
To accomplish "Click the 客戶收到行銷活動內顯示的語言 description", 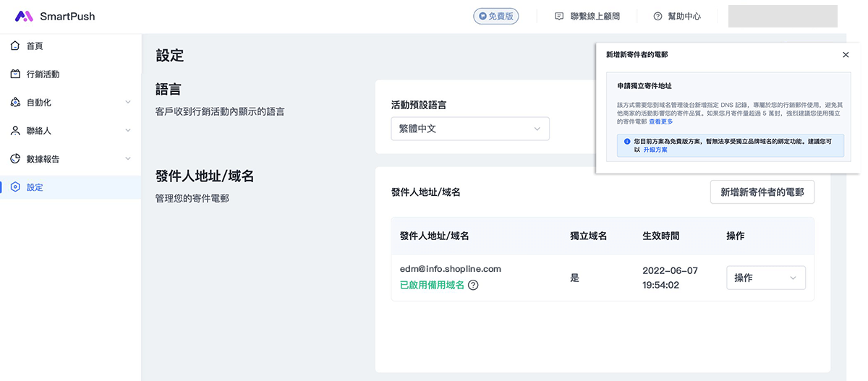I will (x=220, y=111).
